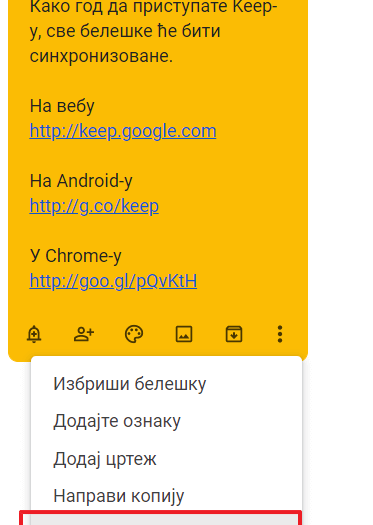Follow the http://goo.gl/pQvKtH link
The width and height of the screenshot is (373, 525).
pos(113,281)
